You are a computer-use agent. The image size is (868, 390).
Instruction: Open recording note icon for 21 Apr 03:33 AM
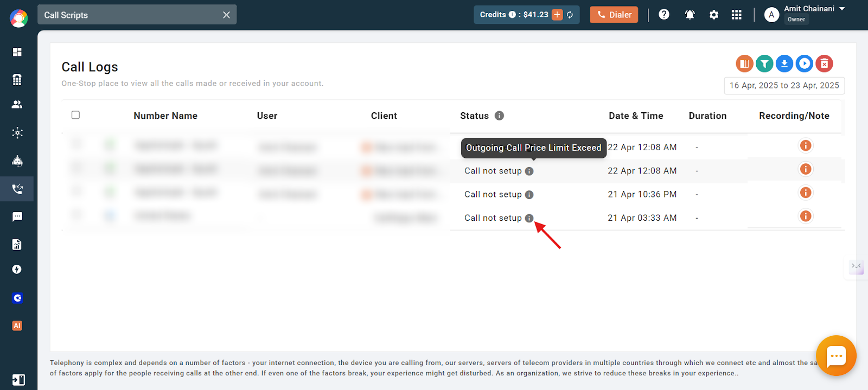pyautogui.click(x=806, y=216)
